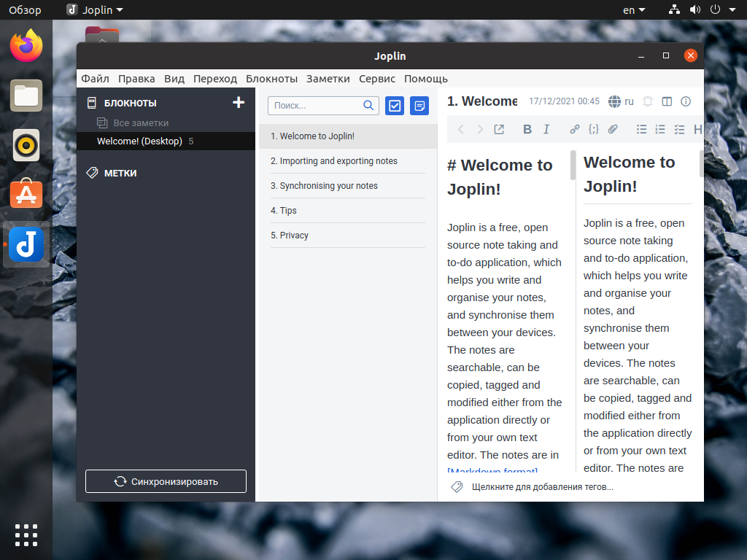Open note properties info icon
Screen dimensions: 747x560
click(x=686, y=101)
